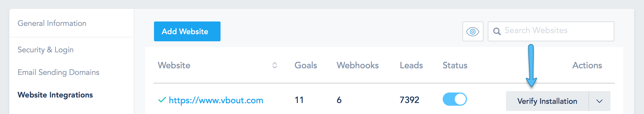Viewport: 644px width, 114px height.
Task: Click the Goals column header
Action: [306, 65]
